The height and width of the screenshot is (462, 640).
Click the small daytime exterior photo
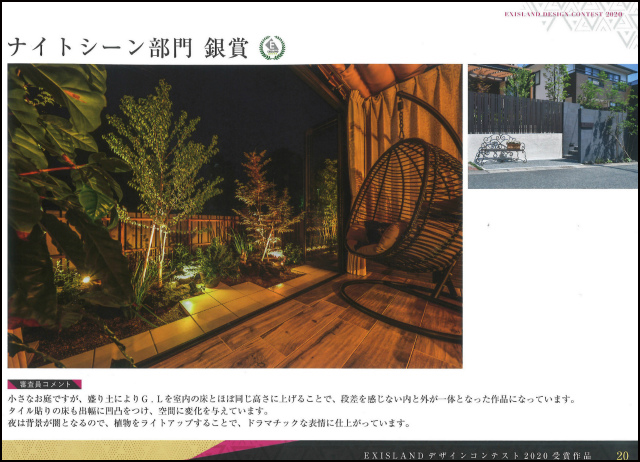click(553, 126)
